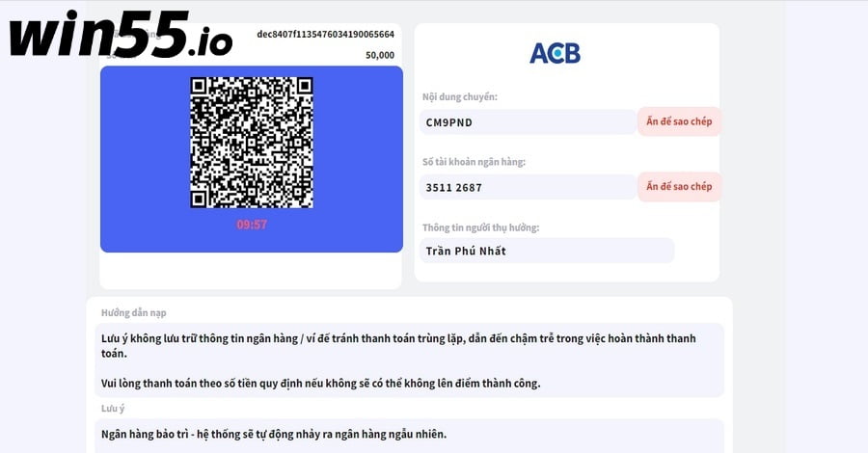Select the 3511 2687 account number field
The height and width of the screenshot is (453, 868).
(529, 188)
